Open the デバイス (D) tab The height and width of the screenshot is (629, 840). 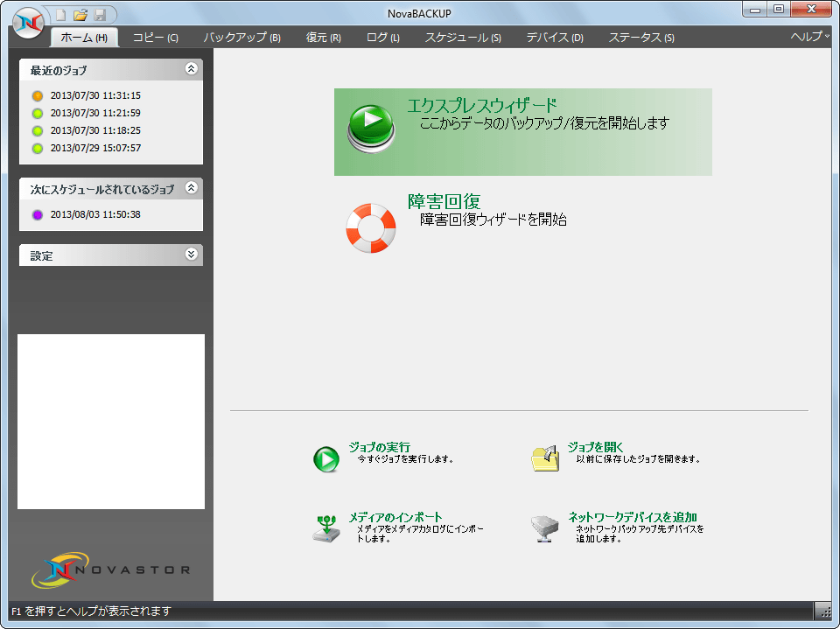555,38
